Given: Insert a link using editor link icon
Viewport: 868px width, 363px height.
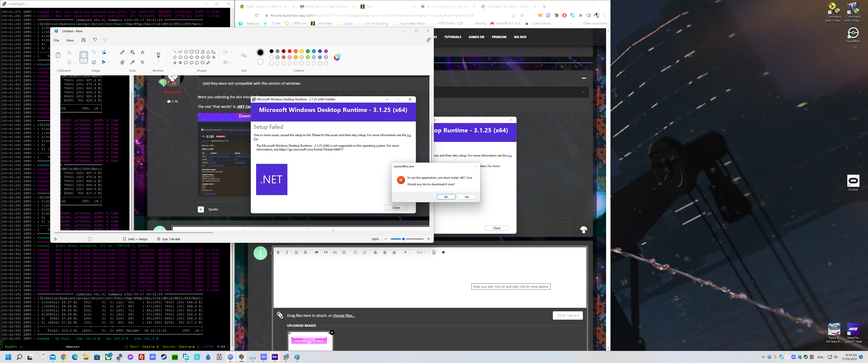Looking at the screenshot, I should (316, 252).
